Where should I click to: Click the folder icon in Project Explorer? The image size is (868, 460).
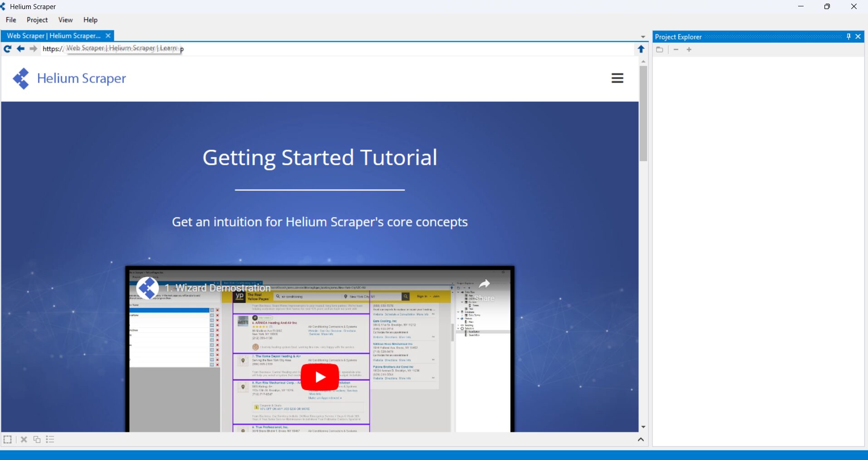tap(660, 49)
